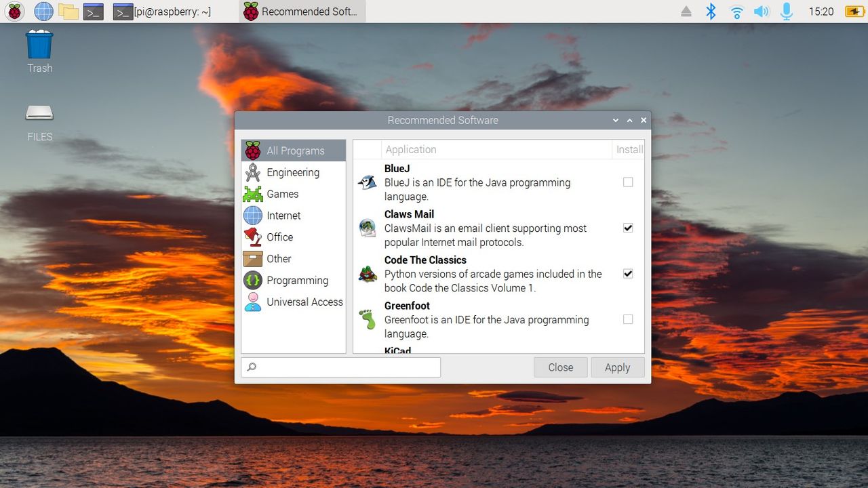
Task: Enable the BlueJ install checkbox
Action: [628, 182]
